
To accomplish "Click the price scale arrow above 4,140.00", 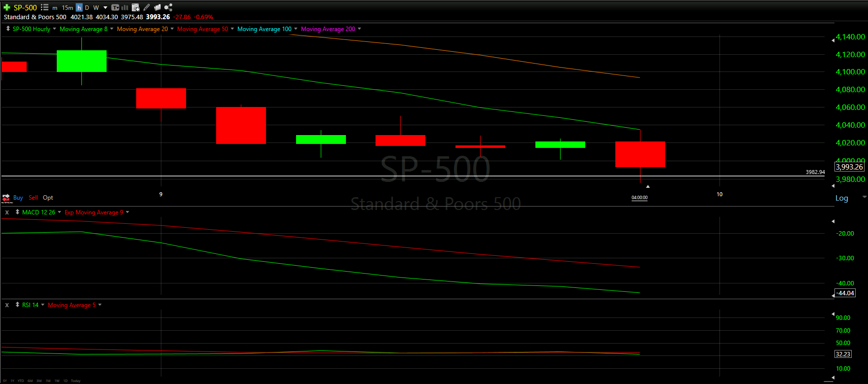I will tap(833, 40).
